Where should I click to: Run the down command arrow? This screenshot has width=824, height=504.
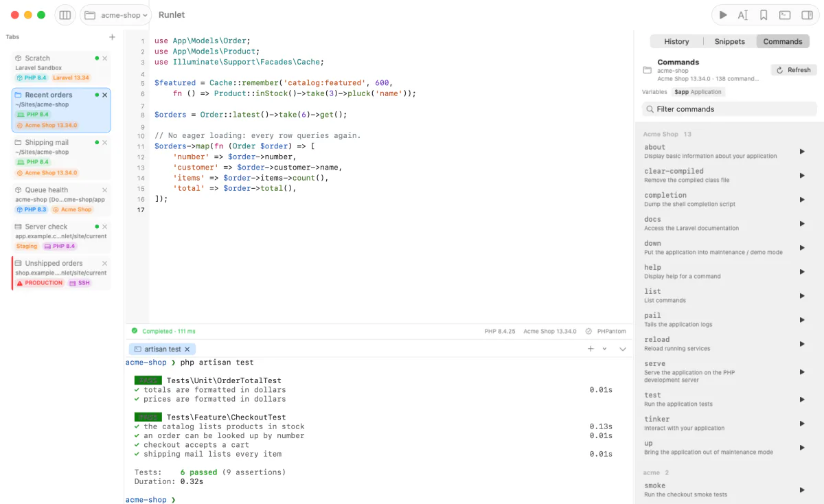pyautogui.click(x=802, y=247)
